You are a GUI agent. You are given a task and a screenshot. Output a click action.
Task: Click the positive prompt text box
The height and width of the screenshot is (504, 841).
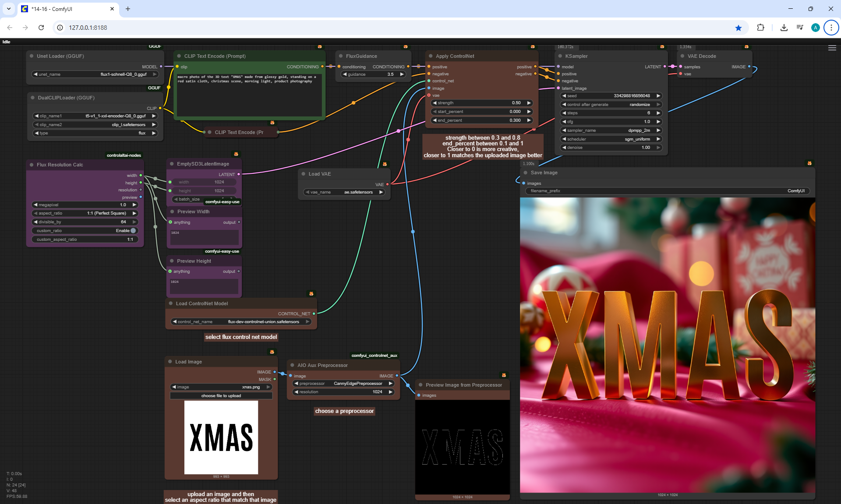[249, 94]
